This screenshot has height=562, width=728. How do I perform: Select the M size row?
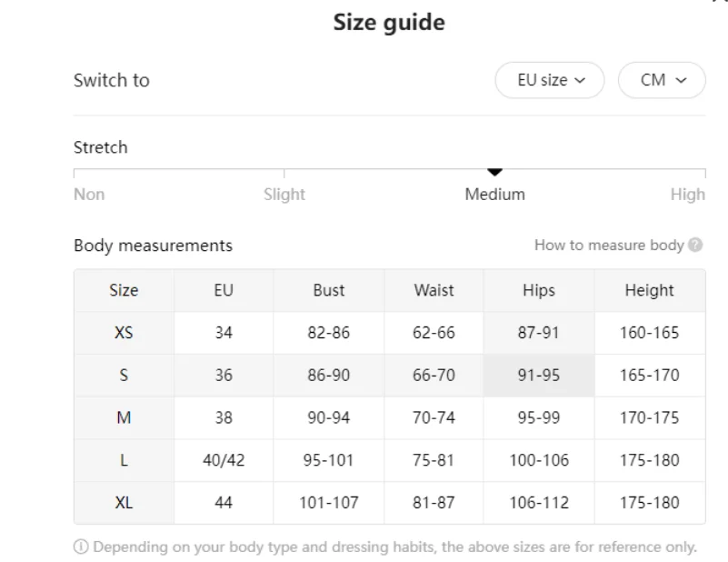pos(124,417)
